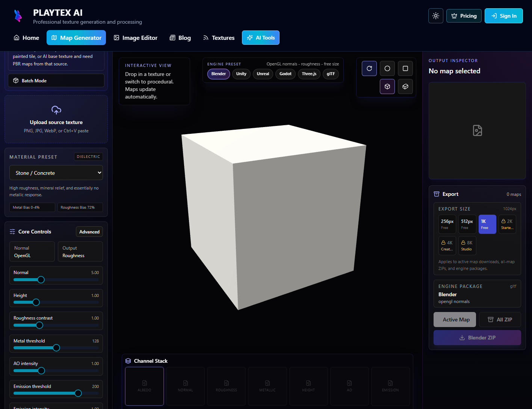Adjust the Height slider
This screenshot has width=532, height=409.
point(56,302)
